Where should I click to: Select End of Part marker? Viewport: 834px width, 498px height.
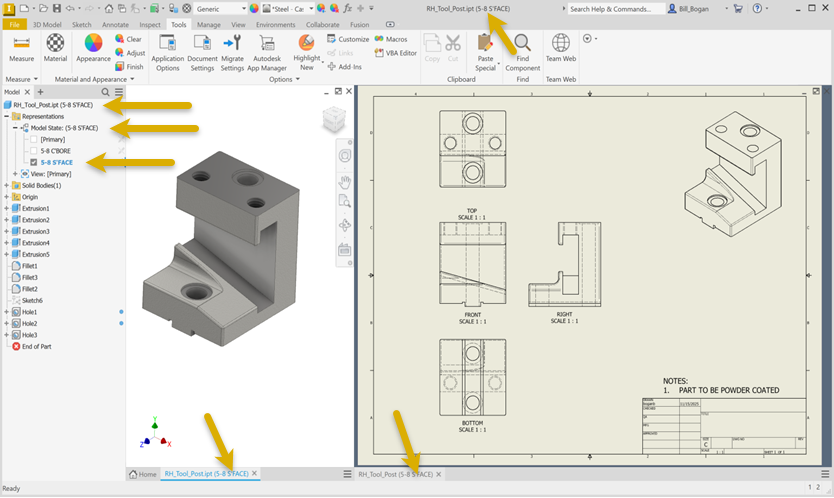coord(37,347)
